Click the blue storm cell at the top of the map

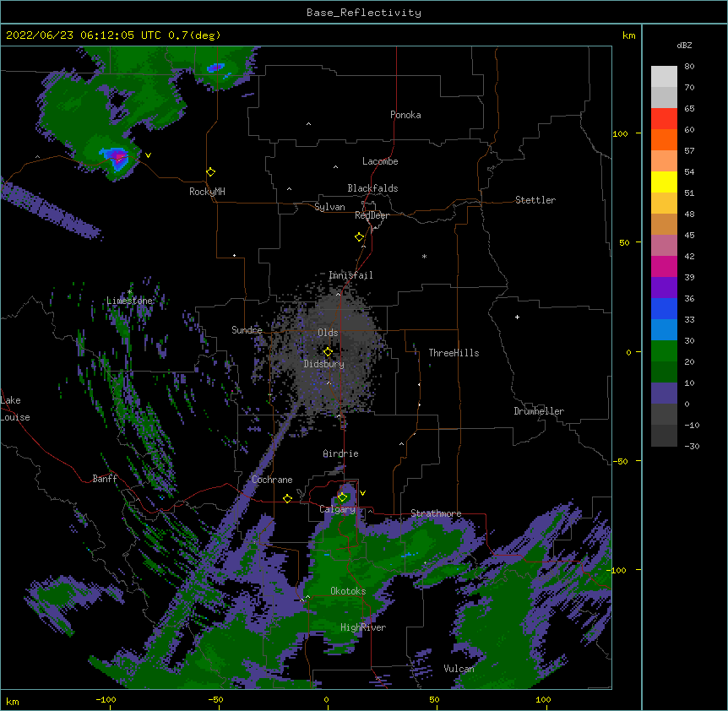tap(216, 68)
